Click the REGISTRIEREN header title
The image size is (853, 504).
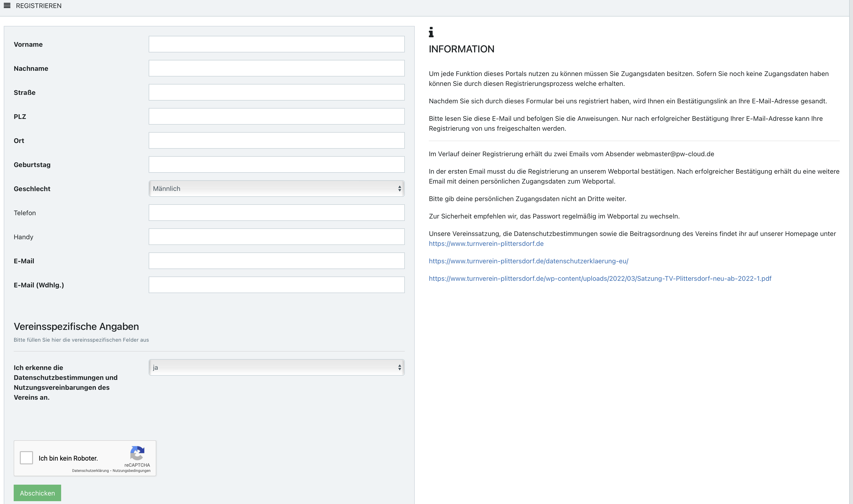[39, 6]
